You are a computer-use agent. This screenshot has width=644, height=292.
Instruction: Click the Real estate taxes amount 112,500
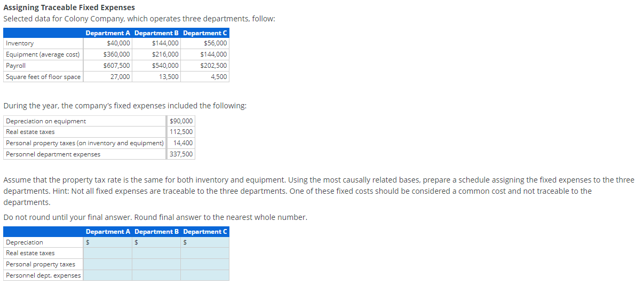(181, 132)
